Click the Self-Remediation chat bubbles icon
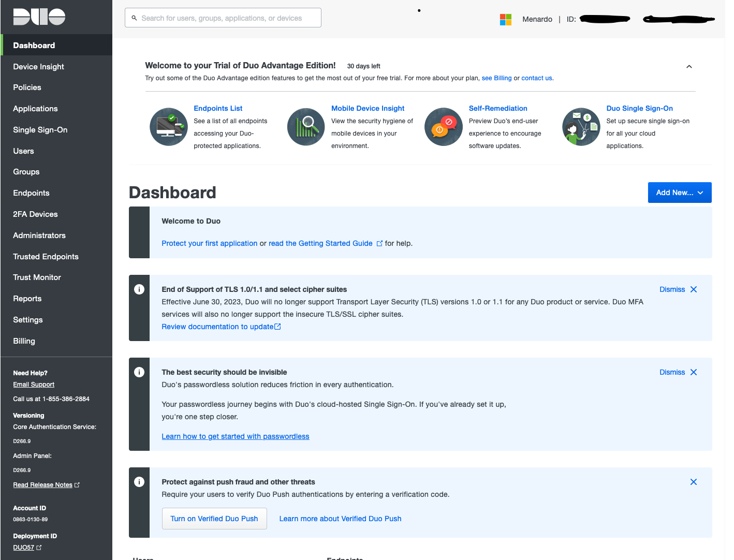 point(444,127)
